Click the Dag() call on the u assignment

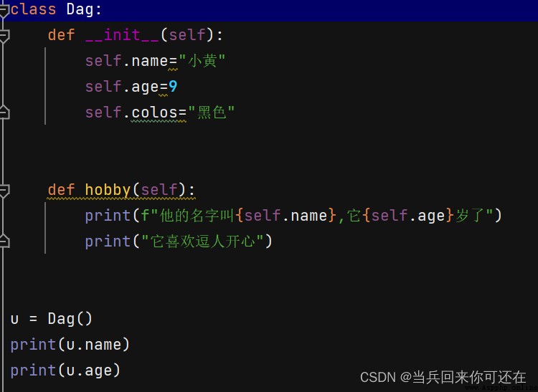point(70,319)
